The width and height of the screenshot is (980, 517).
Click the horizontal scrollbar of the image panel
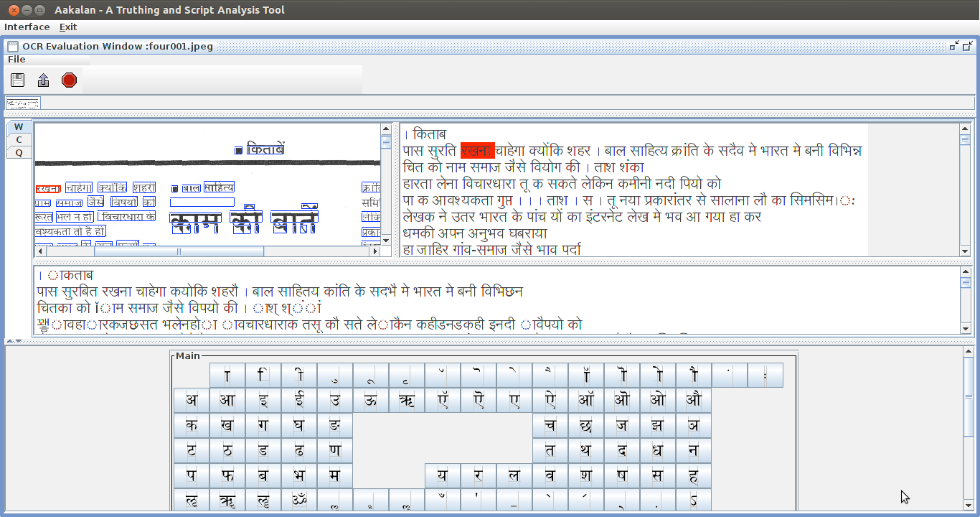point(179,252)
